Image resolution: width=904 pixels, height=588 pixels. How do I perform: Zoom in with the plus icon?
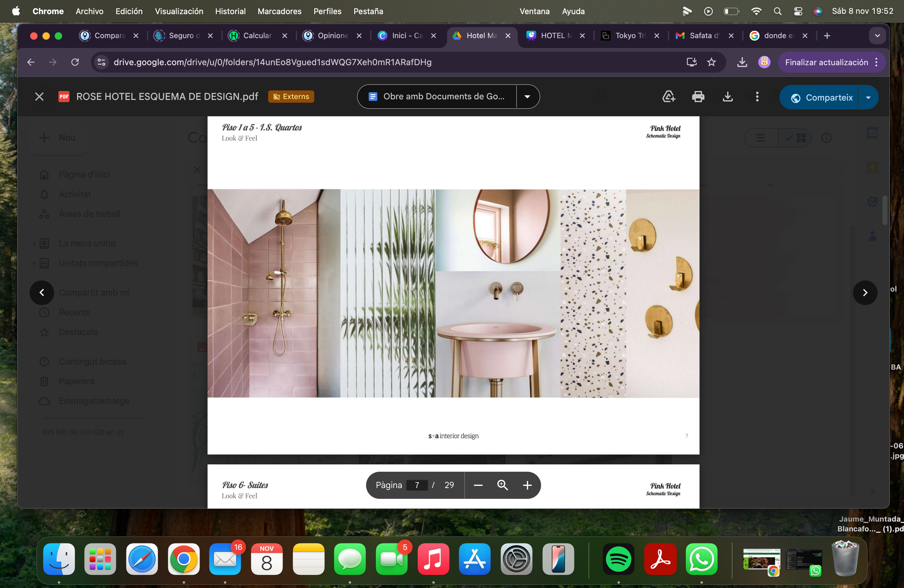pos(527,485)
